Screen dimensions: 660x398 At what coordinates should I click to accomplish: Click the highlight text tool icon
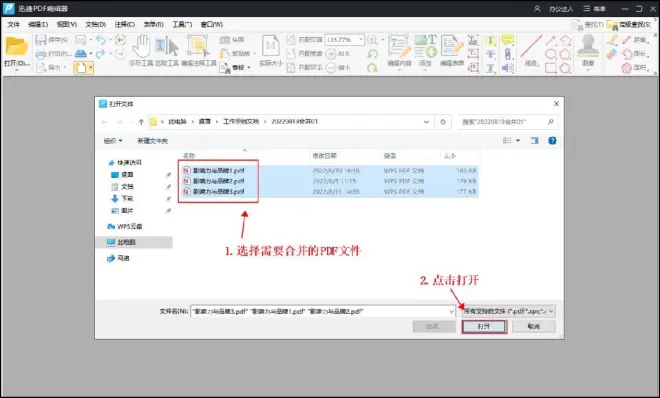tap(490, 40)
